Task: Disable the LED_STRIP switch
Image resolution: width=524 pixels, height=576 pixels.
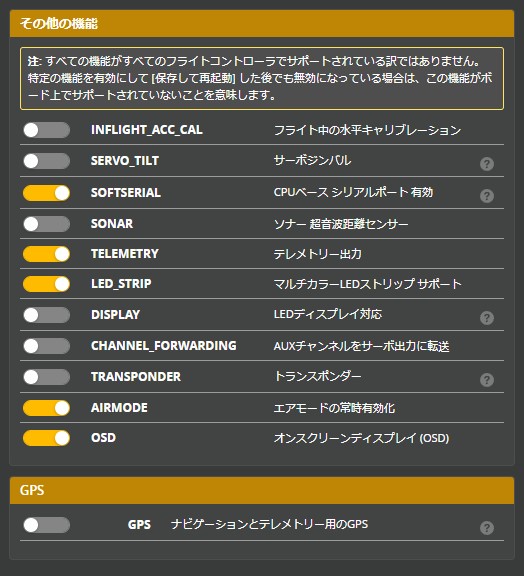Action: pos(46,284)
